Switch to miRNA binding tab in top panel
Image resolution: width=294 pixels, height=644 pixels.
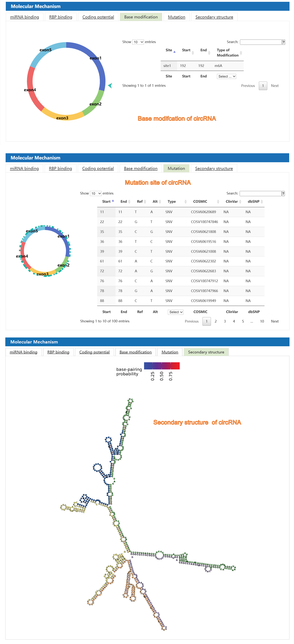24,17
